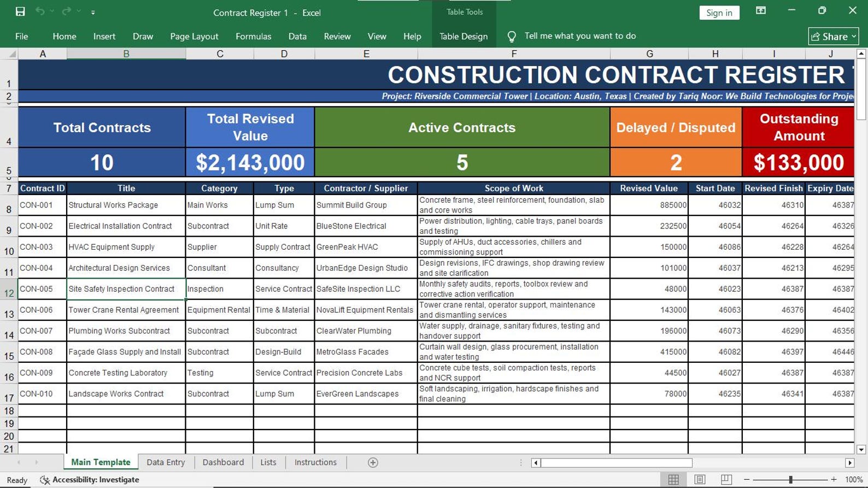Click the zoom in plus button

834,480
